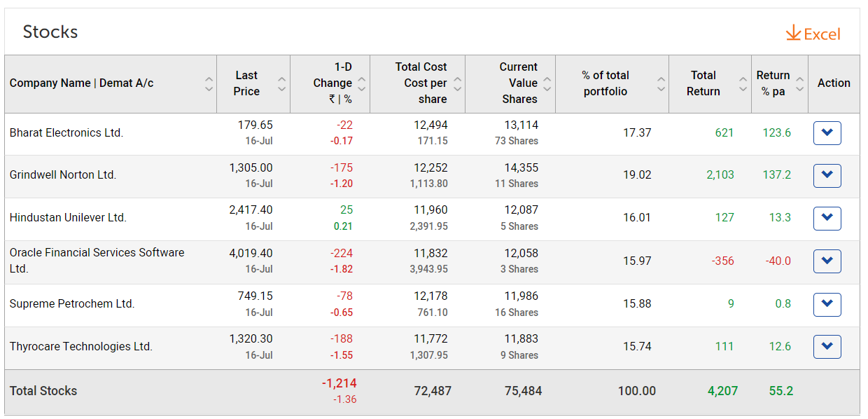The width and height of the screenshot is (868, 419).
Task: Select Supreme Petrochem Ltd. company name
Action: click(72, 304)
